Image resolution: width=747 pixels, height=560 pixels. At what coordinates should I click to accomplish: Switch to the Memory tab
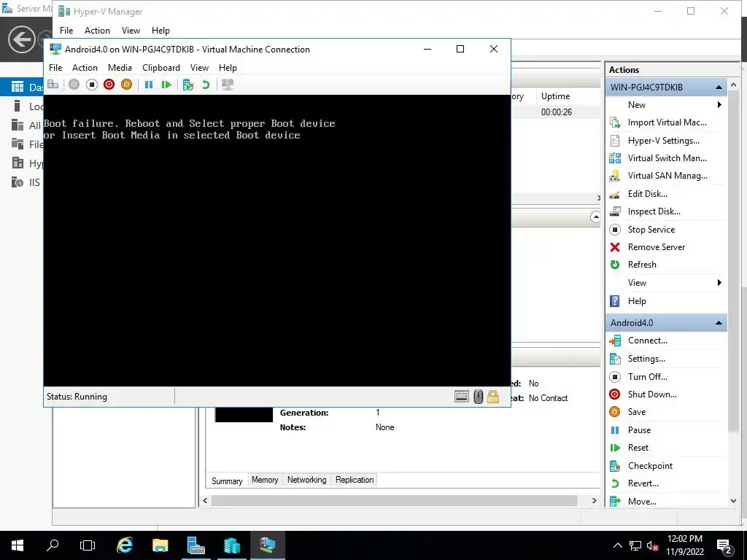265,480
